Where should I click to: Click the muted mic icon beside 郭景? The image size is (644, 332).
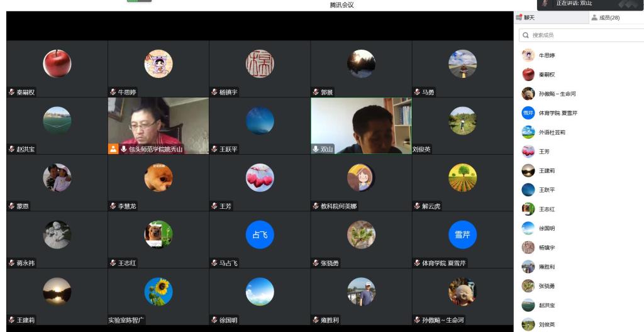point(316,92)
